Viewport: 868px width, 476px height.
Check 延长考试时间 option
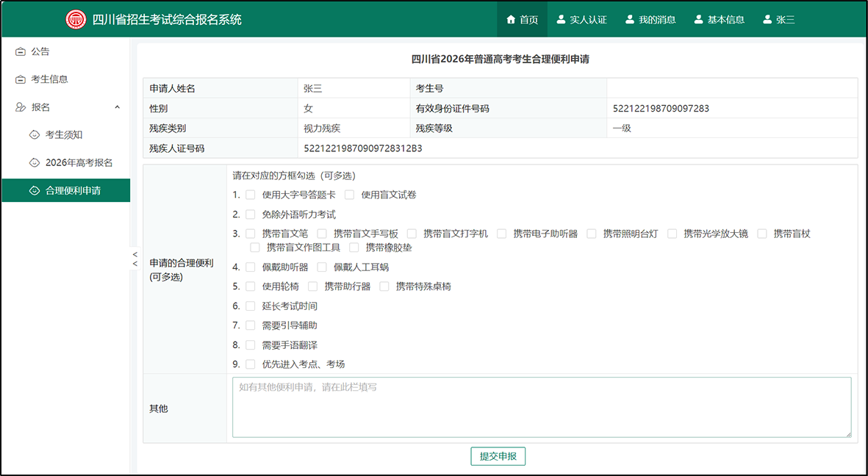250,306
